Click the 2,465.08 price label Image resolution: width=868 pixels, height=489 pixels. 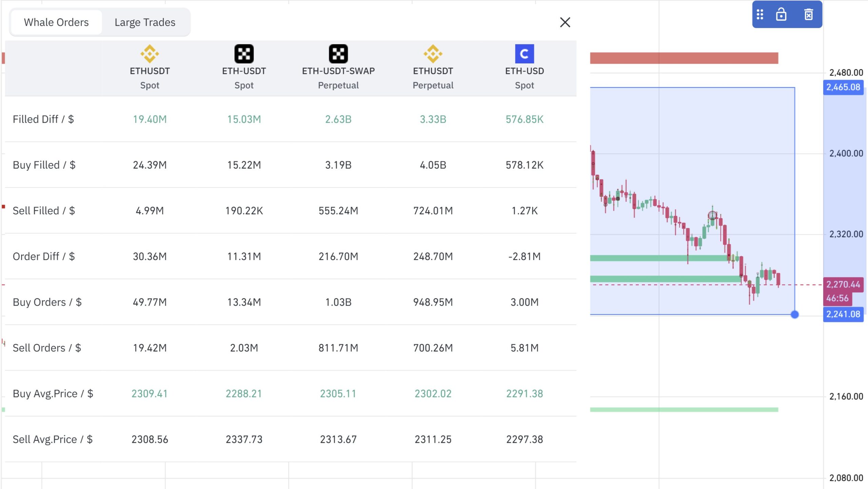pyautogui.click(x=843, y=87)
